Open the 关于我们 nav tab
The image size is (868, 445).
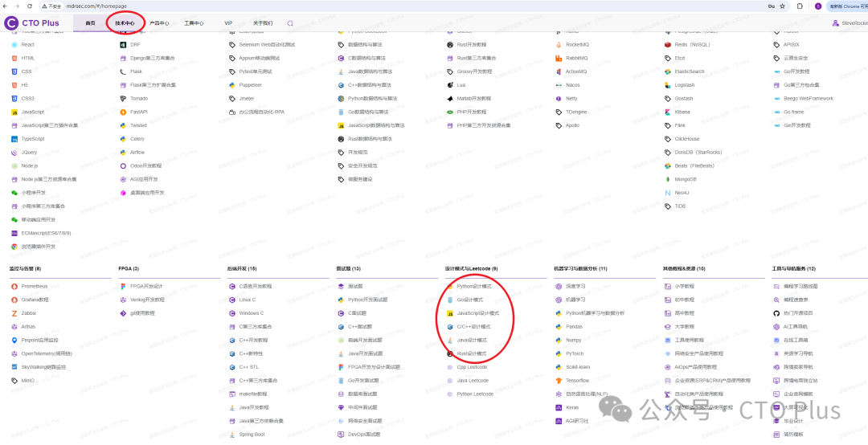coord(263,23)
